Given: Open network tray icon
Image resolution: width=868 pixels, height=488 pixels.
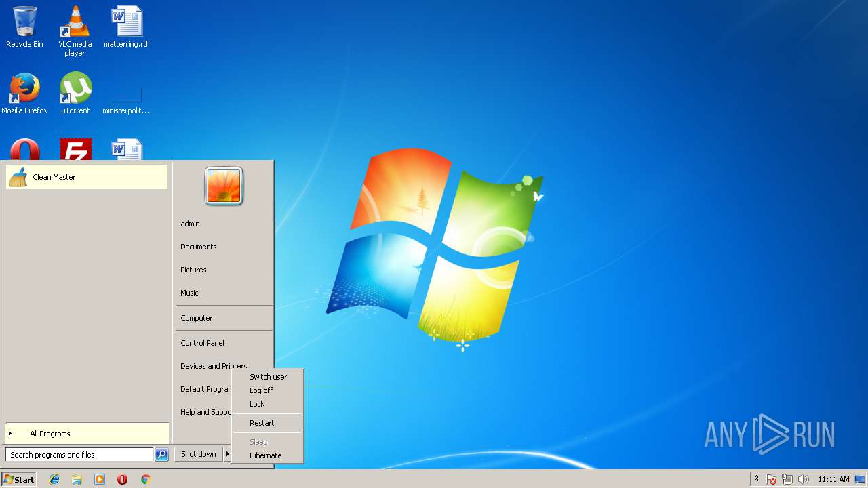Looking at the screenshot, I should tap(787, 479).
